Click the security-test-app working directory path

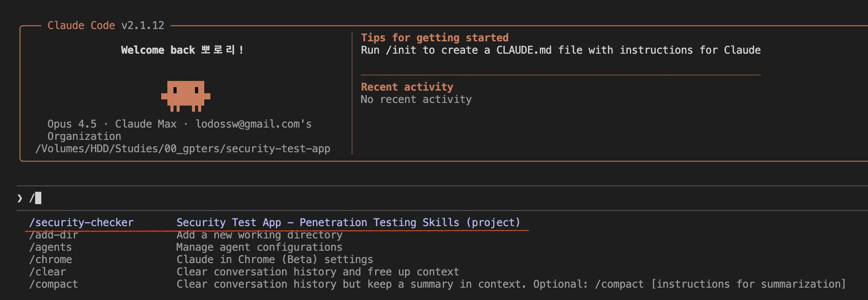[183, 149]
